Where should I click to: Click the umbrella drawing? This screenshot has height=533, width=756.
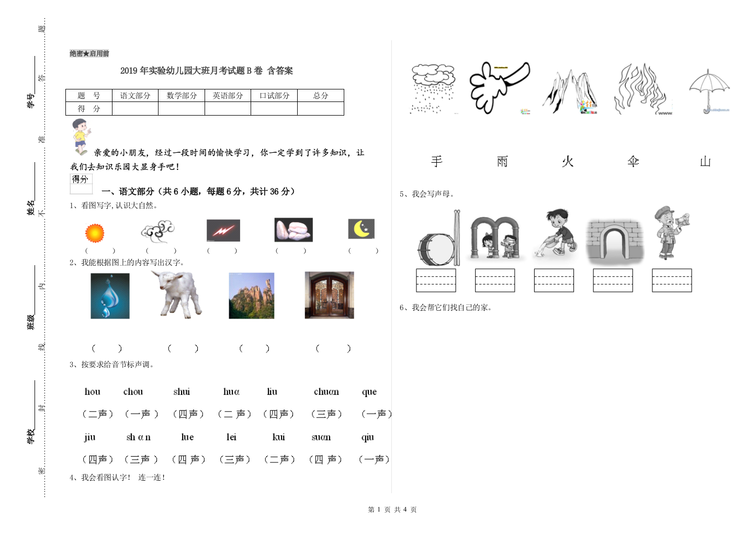click(709, 91)
